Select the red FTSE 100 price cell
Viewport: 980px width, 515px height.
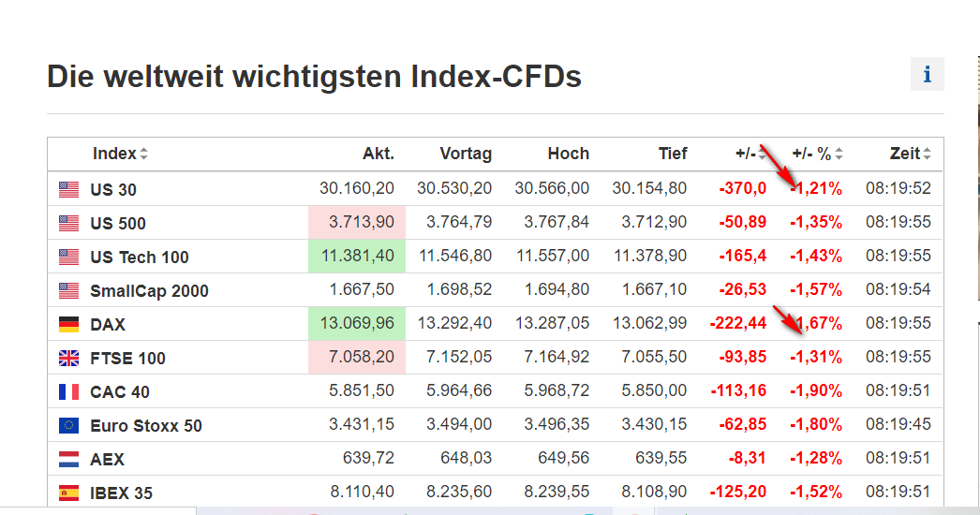pyautogui.click(x=356, y=358)
